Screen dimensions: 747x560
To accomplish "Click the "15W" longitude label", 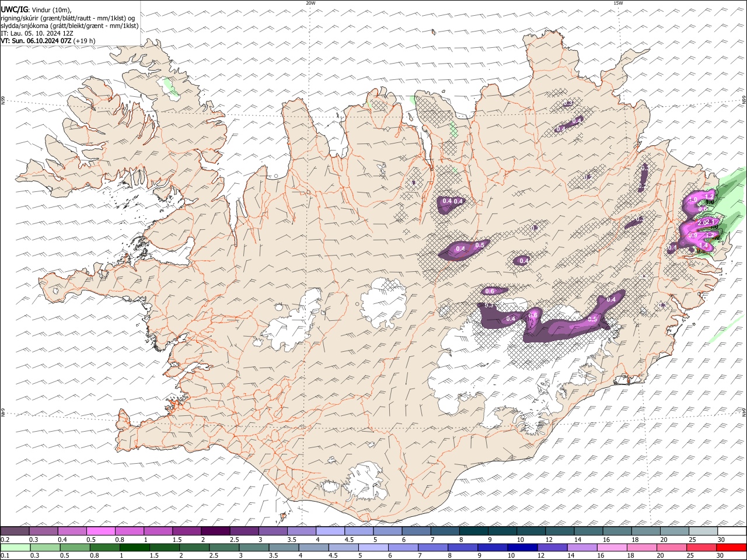I will (x=618, y=3).
